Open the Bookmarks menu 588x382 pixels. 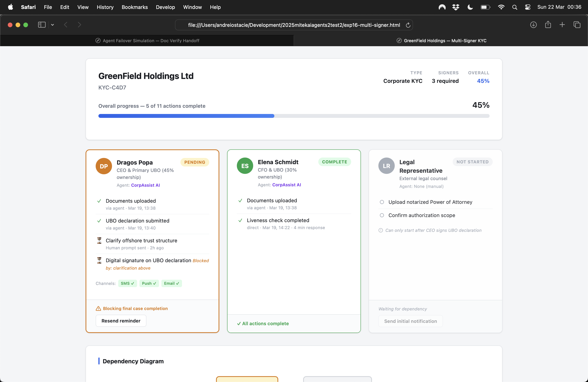coord(134,7)
